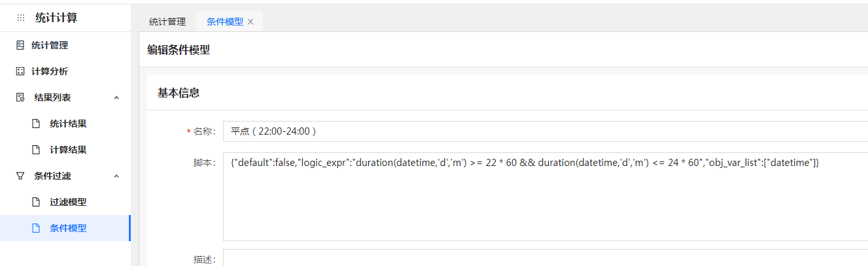Click the file icon beside 计算结果

(37, 150)
